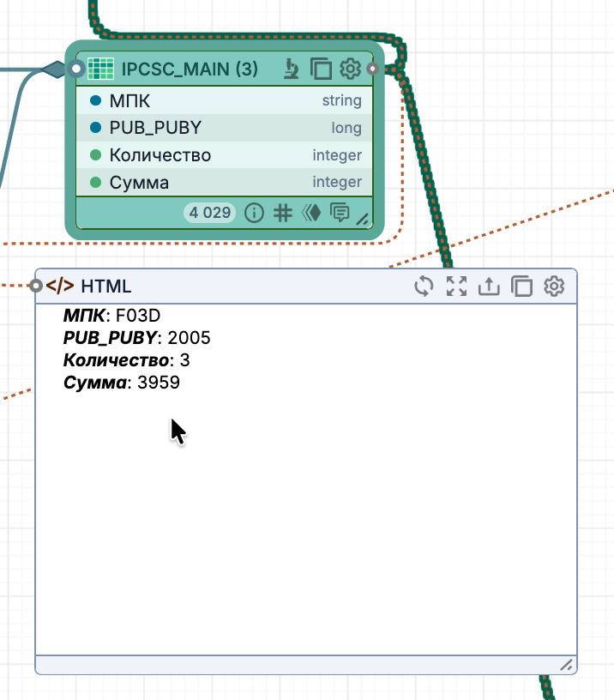Refresh the HTML widget
Image resolution: width=614 pixels, height=700 pixels.
424,287
